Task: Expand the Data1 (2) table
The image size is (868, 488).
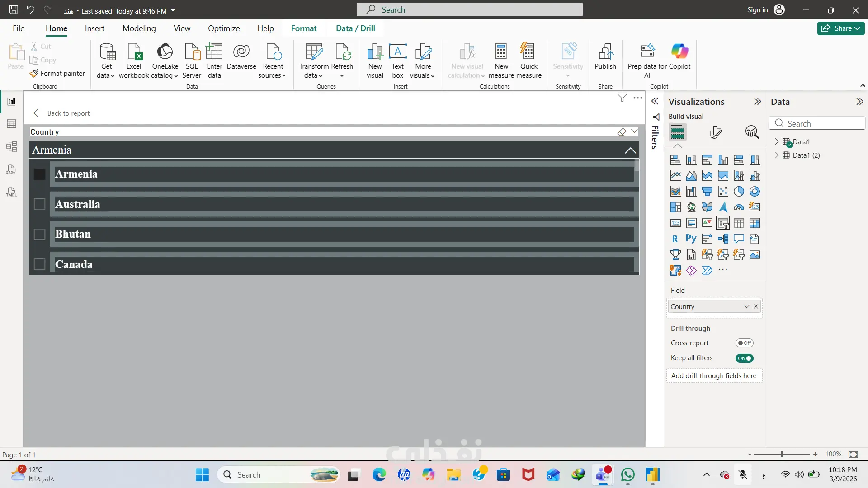Action: coord(777,155)
